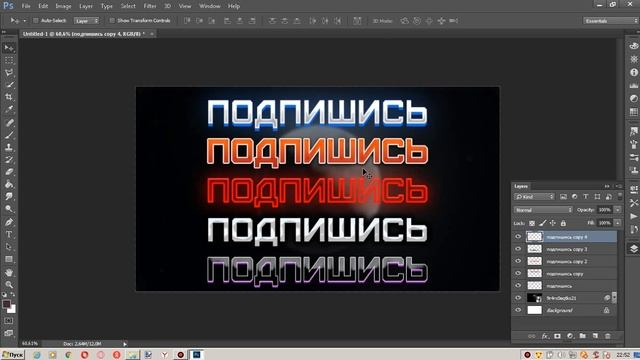Select the Rectangle shape tool
The width and height of the screenshot is (640, 360).
pos(9,259)
